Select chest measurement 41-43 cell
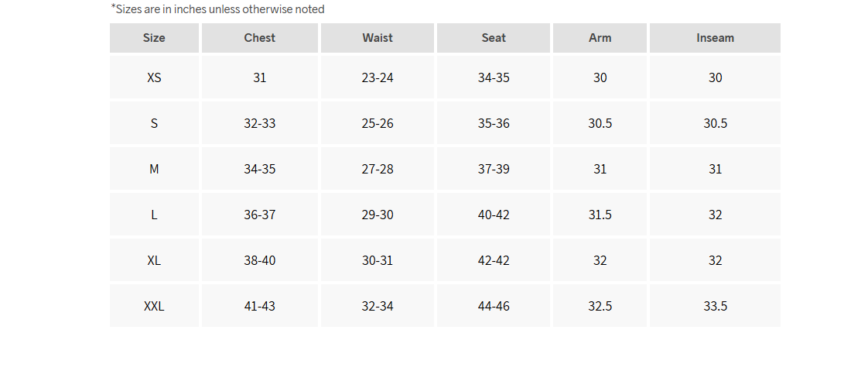Screen dimensions: 868x371 pyautogui.click(x=260, y=306)
